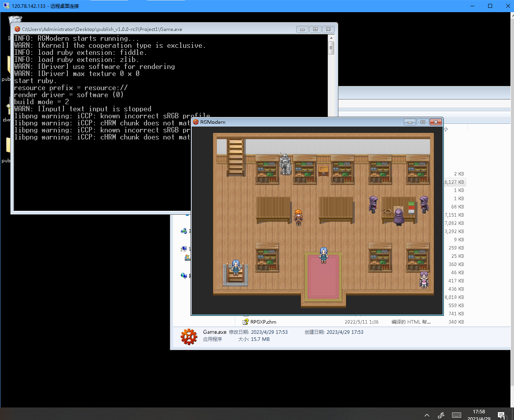514x420 pixels.
Task: Click the console vertical scrollbar thumb
Action: [331, 48]
